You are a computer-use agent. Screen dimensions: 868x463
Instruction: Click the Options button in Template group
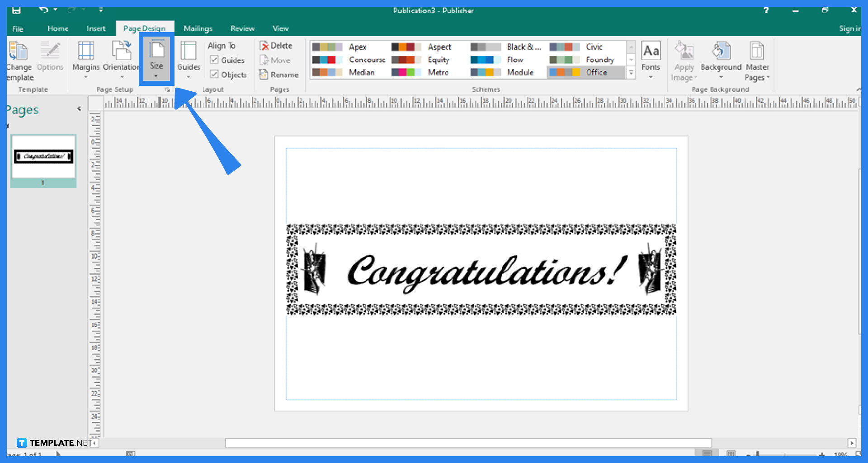50,59
